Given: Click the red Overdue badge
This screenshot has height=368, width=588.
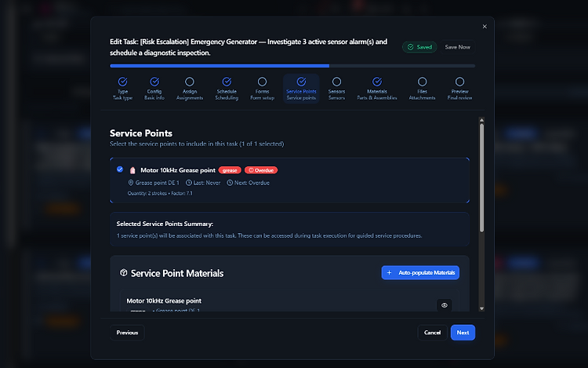Looking at the screenshot, I should pos(261,170).
